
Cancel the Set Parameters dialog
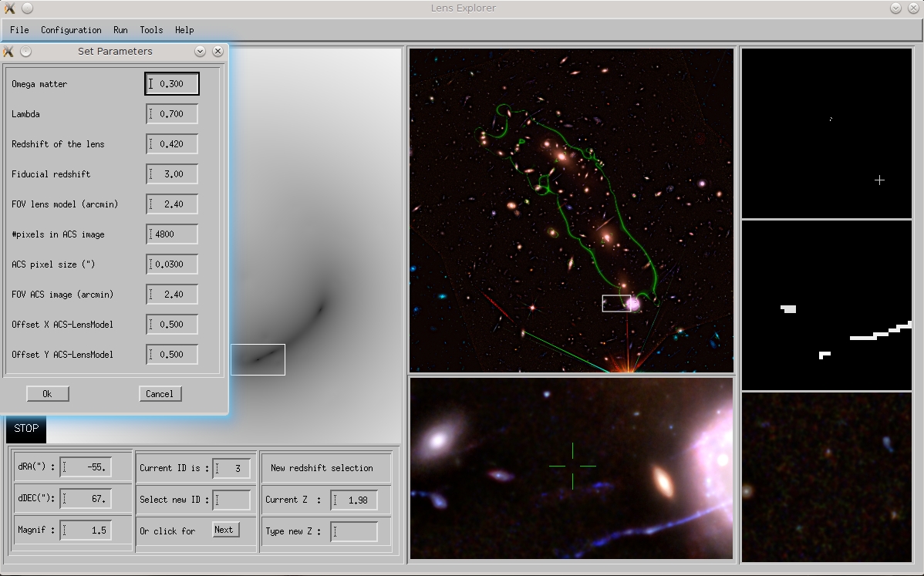[160, 394]
